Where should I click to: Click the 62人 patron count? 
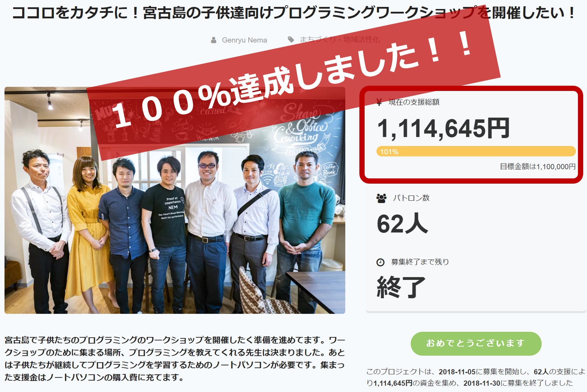click(402, 224)
